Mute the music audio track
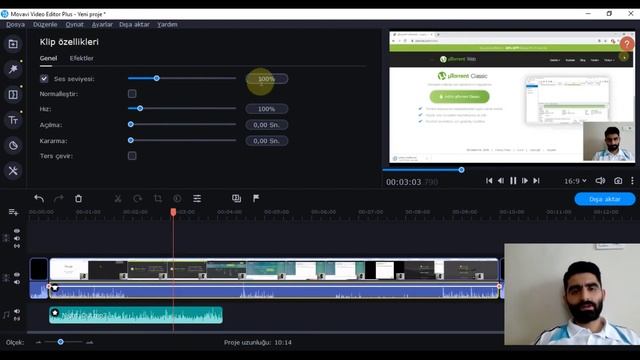This screenshot has width=640, height=360. [17, 311]
